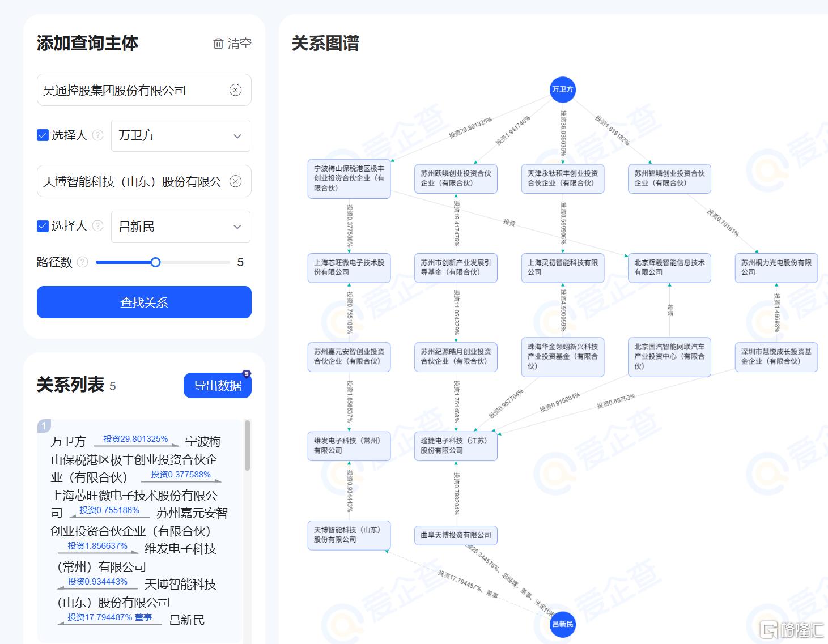
Task: Click node 天博智能科技（山东）股份有限公司 in graph
Action: tap(349, 535)
